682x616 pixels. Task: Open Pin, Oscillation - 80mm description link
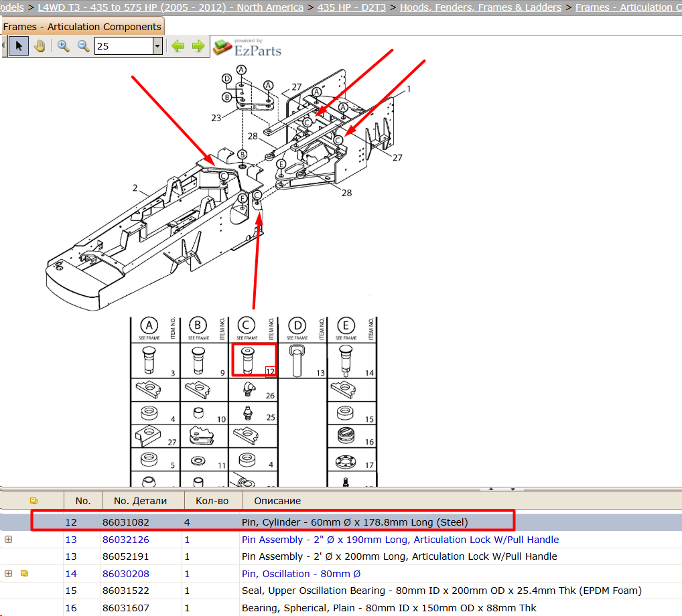coord(301,574)
